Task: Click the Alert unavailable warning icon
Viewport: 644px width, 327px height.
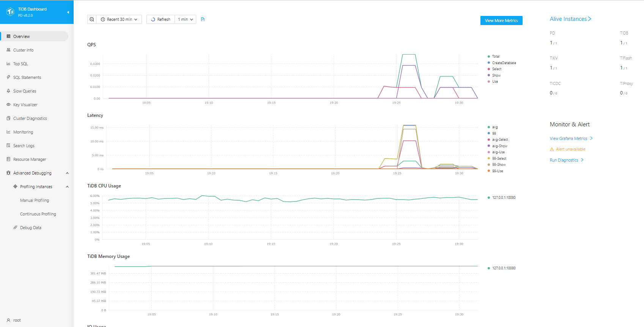Action: pyautogui.click(x=552, y=149)
